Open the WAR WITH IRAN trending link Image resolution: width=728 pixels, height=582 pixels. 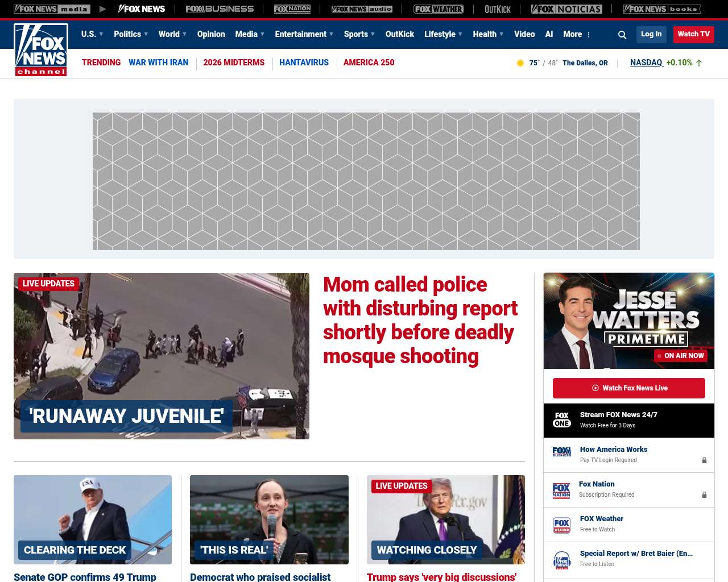[x=158, y=63]
